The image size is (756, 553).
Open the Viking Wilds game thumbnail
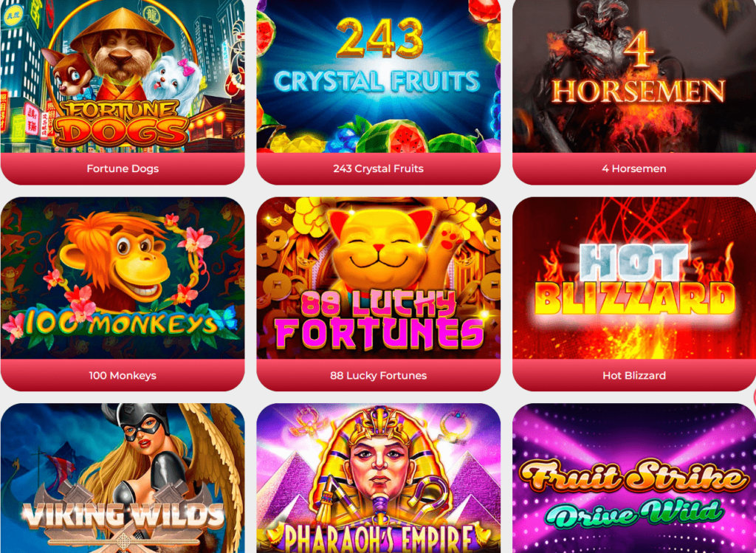(123, 478)
